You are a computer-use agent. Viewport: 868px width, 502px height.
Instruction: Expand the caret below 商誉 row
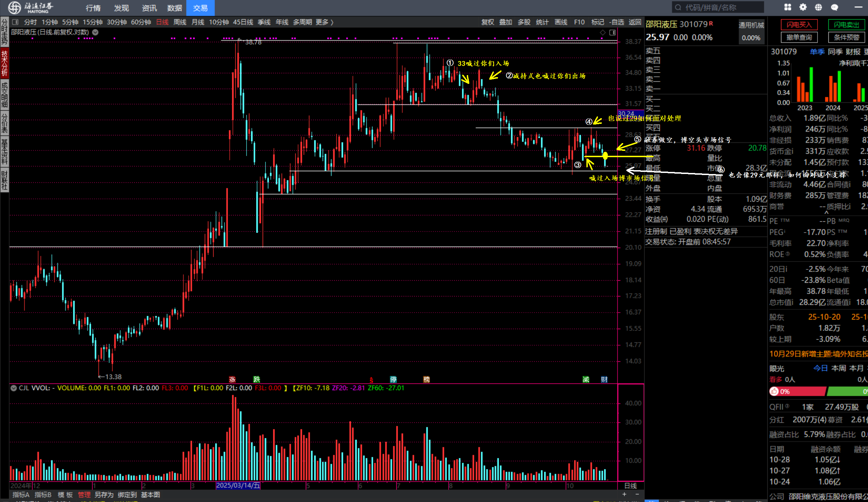click(826, 213)
